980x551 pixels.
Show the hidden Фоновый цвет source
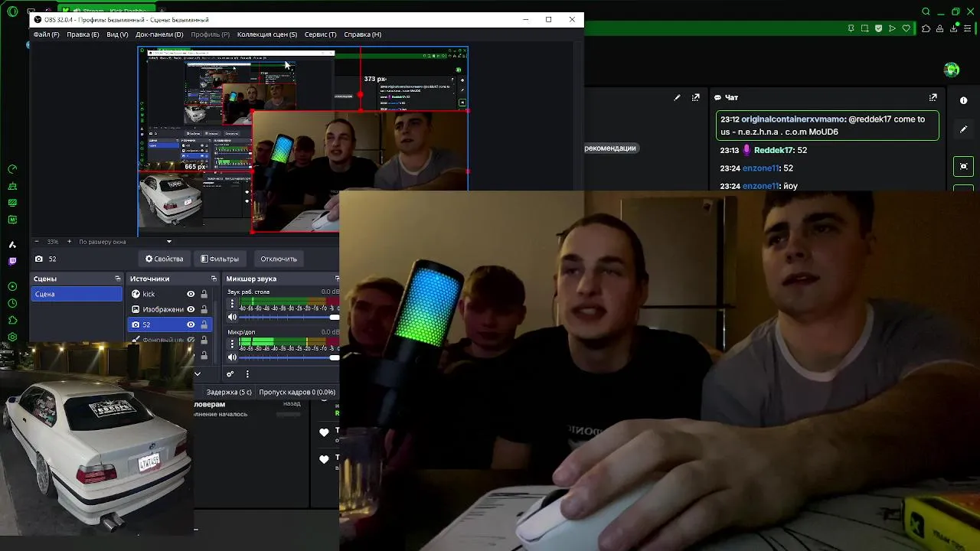(x=191, y=340)
